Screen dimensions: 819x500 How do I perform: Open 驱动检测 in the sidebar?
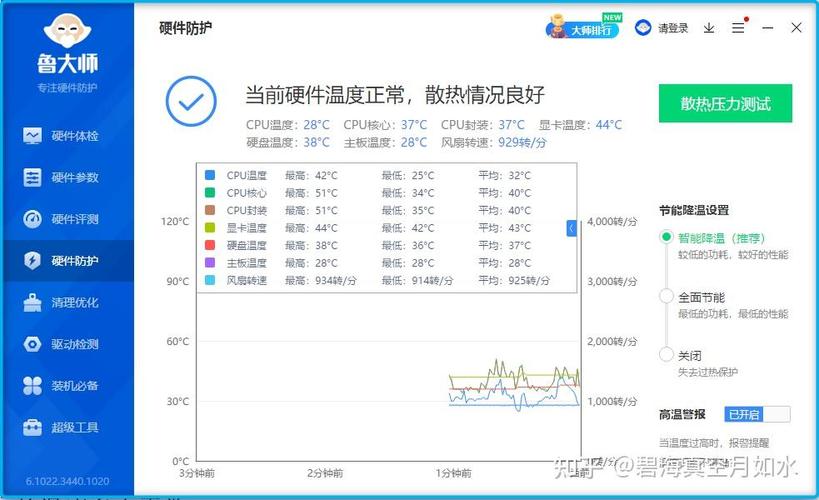66,344
